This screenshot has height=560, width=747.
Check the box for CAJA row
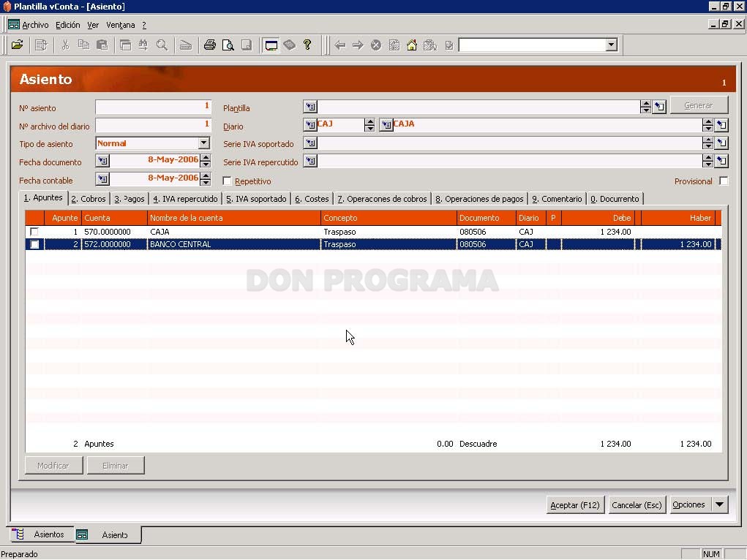point(34,232)
